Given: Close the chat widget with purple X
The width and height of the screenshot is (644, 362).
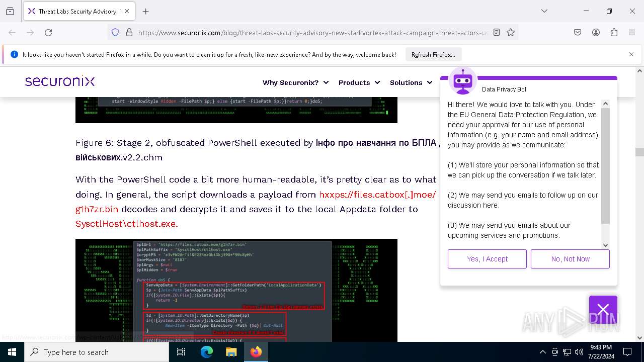Looking at the screenshot, I should tap(603, 309).
